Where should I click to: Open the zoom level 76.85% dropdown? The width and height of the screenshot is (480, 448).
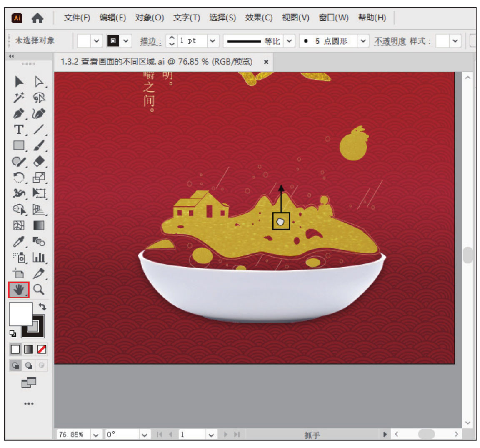(x=96, y=435)
